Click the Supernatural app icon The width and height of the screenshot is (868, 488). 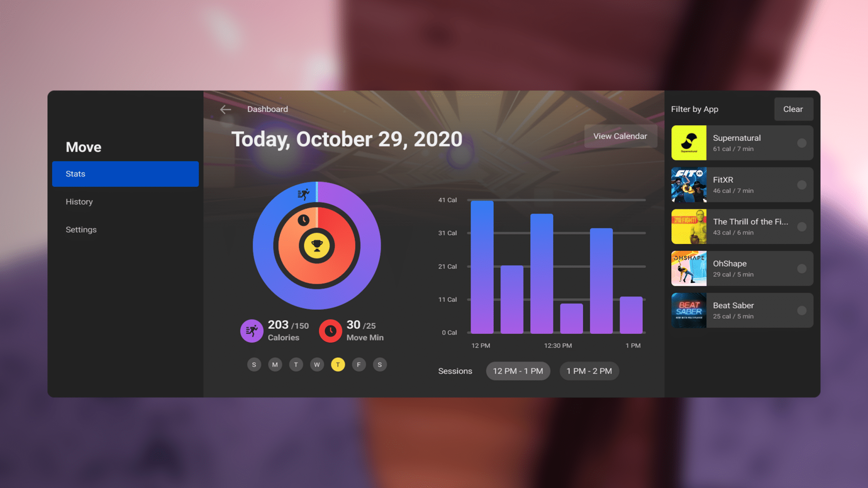click(689, 143)
